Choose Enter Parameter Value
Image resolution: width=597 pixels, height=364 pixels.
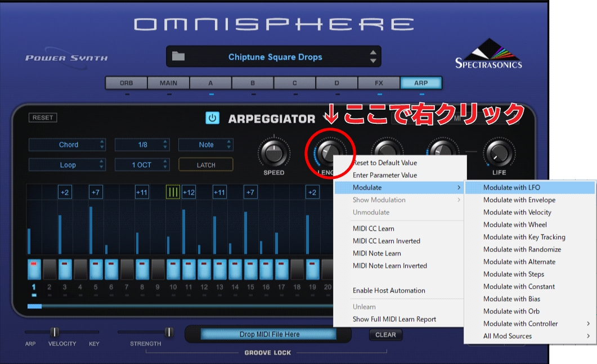[399, 175]
